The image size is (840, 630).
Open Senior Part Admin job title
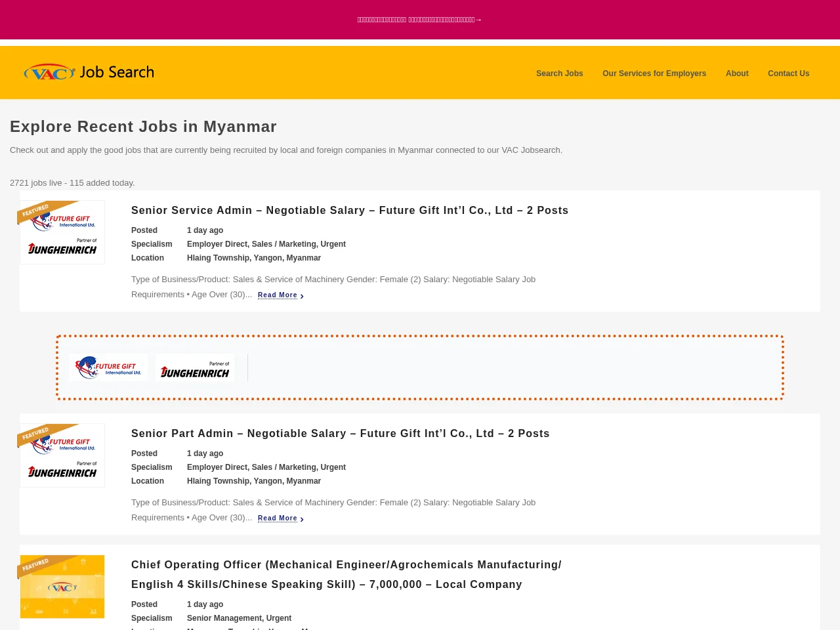[341, 434]
